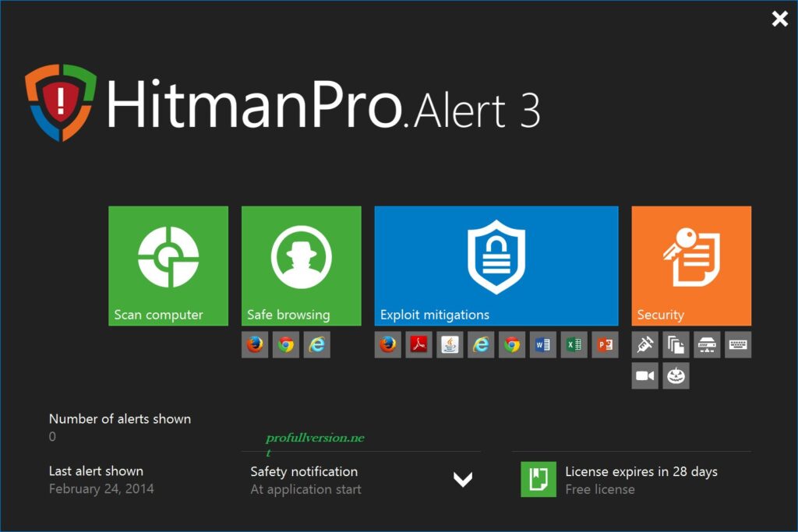Click the Adobe Reader icon under Exploit mitigations
Image resolution: width=798 pixels, height=532 pixels.
coord(418,344)
